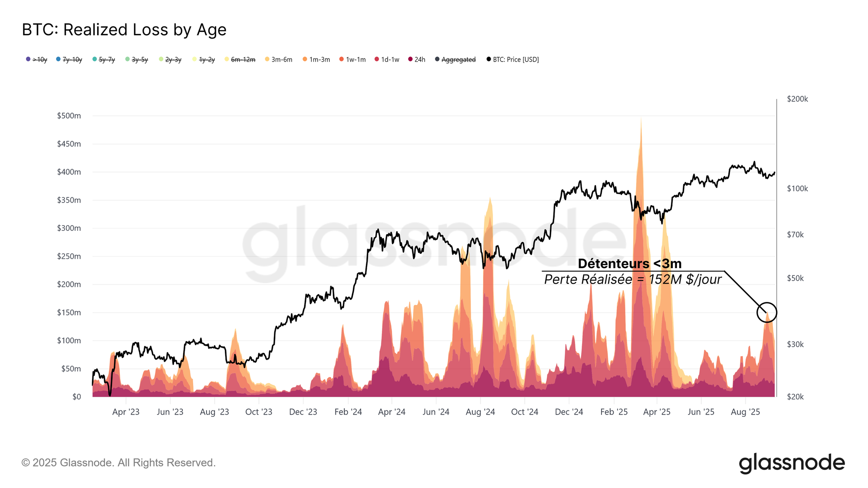Toggle the >10y legend series
This screenshot has height=488, width=868.
(36, 59)
